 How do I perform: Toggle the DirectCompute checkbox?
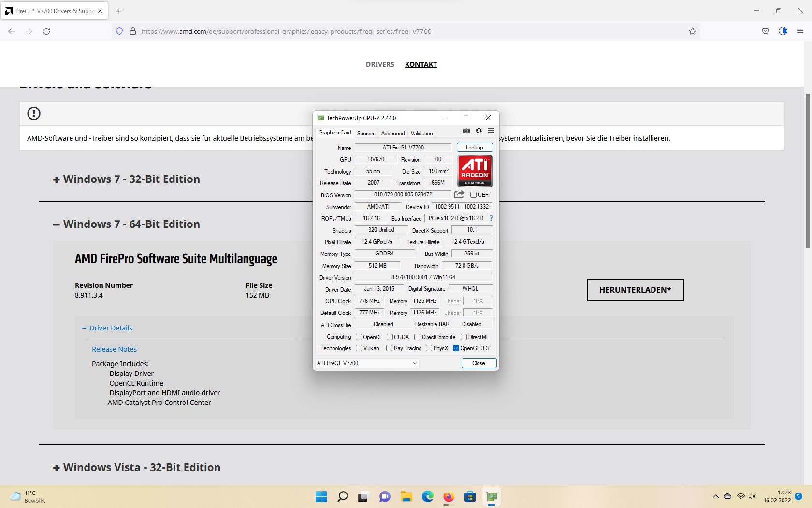417,337
